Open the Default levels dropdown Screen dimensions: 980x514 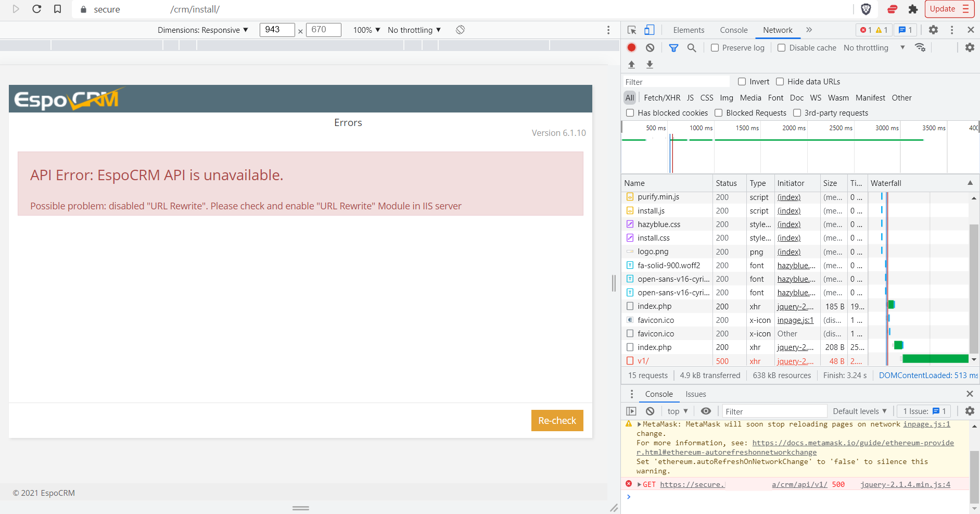pos(859,411)
